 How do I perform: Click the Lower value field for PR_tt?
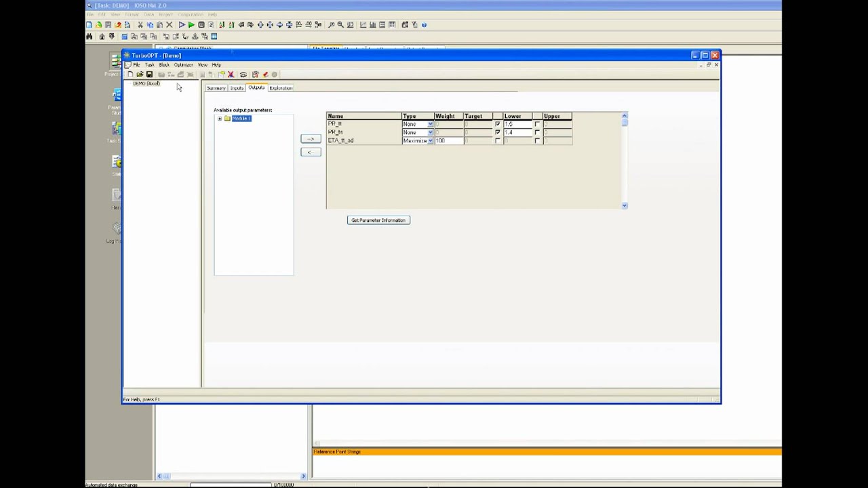[517, 124]
